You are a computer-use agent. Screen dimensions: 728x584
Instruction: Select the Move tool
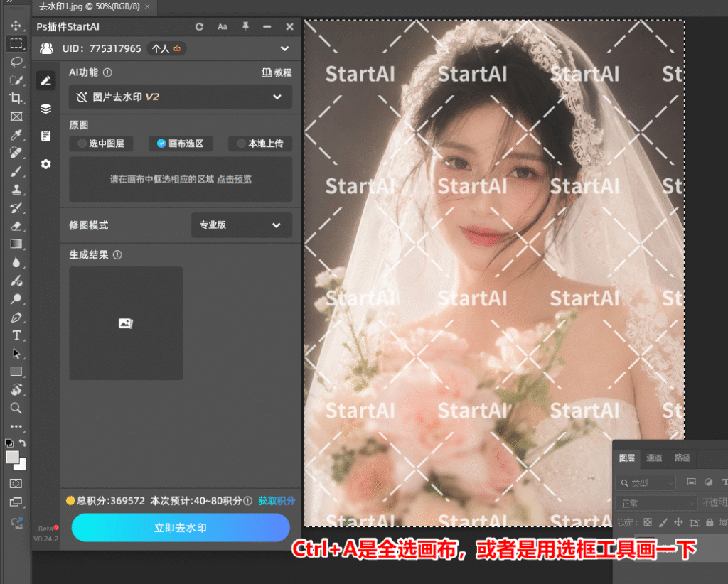tap(16, 26)
